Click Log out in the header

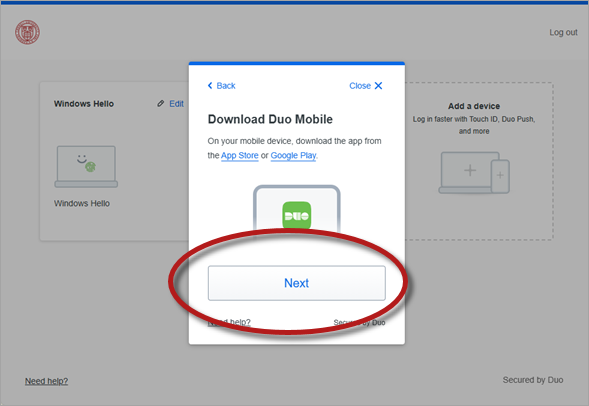(x=563, y=32)
